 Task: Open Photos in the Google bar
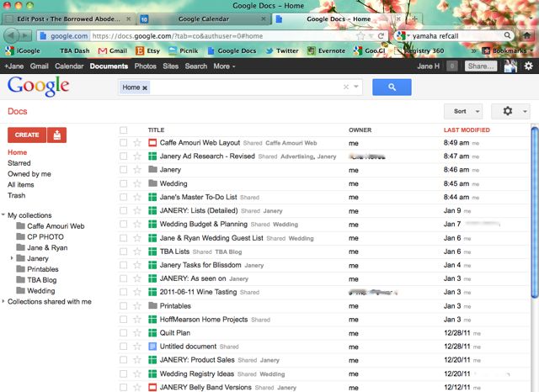coord(146,66)
